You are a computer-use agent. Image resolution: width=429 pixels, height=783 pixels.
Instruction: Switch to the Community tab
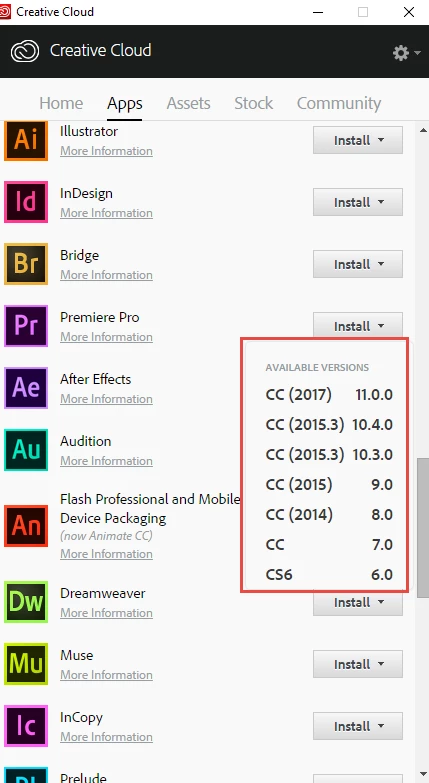click(339, 103)
